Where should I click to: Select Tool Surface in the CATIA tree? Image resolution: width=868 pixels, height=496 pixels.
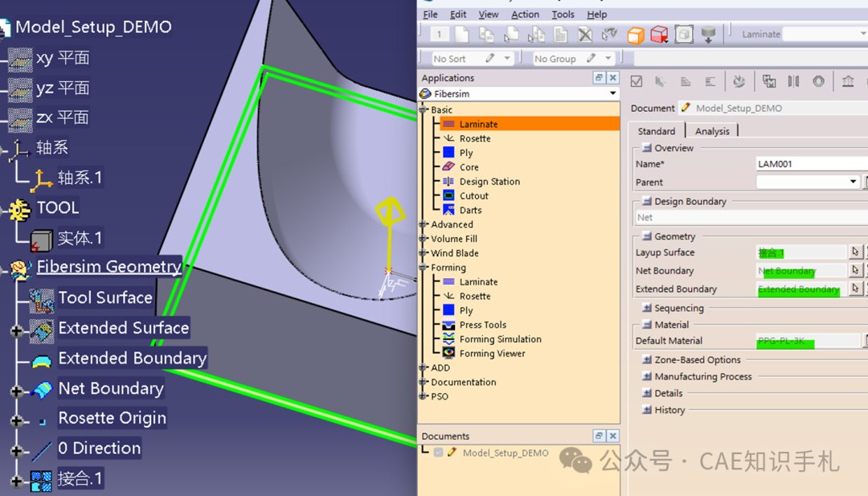pos(105,297)
